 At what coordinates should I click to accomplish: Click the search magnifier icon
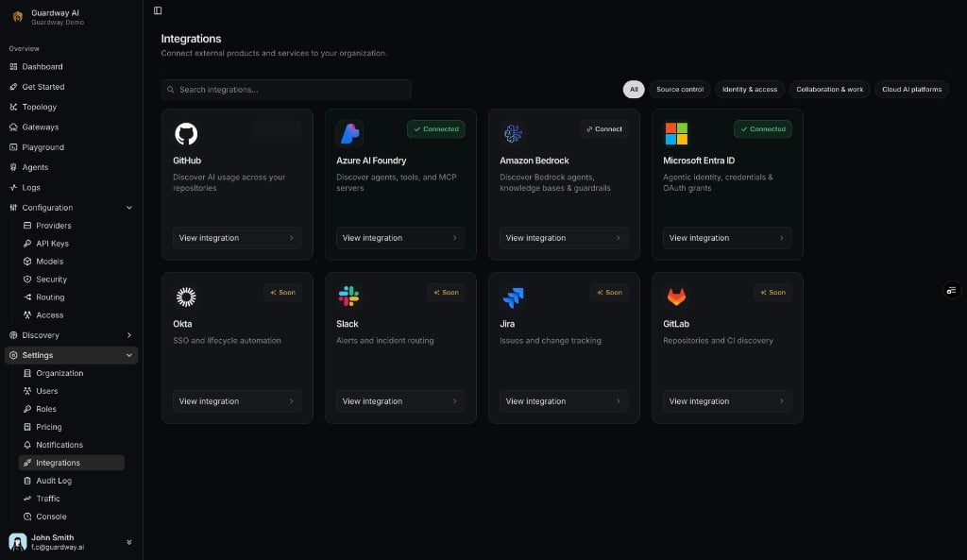coord(171,90)
